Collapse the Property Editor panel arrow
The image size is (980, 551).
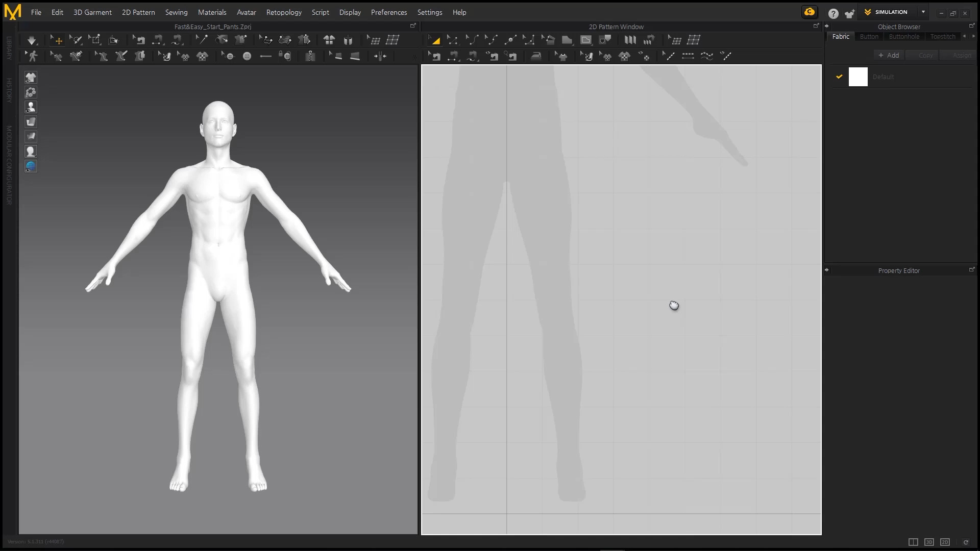[827, 270]
